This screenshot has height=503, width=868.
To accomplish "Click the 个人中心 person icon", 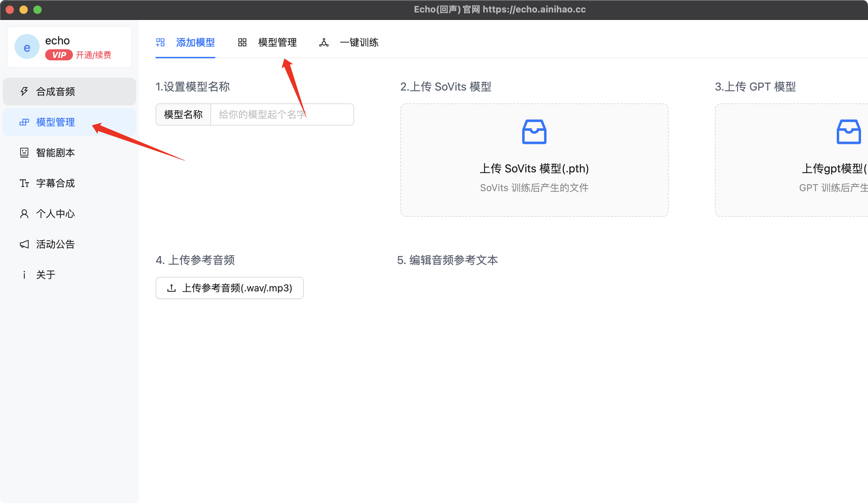I will 24,214.
